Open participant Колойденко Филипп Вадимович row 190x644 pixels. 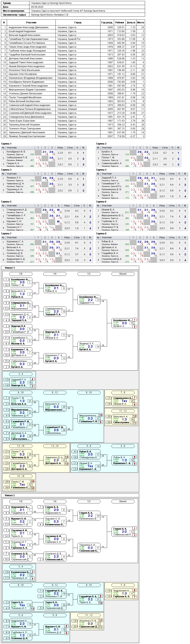[73, 82]
